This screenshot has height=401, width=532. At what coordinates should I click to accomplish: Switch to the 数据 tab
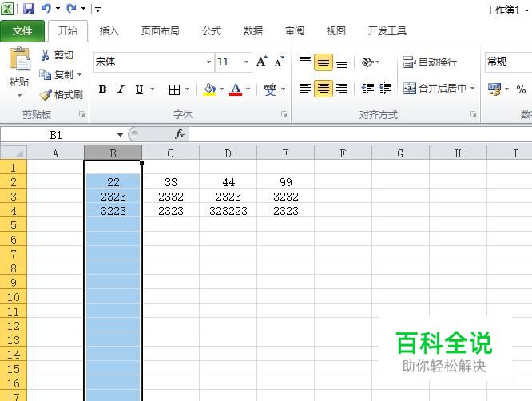click(253, 31)
